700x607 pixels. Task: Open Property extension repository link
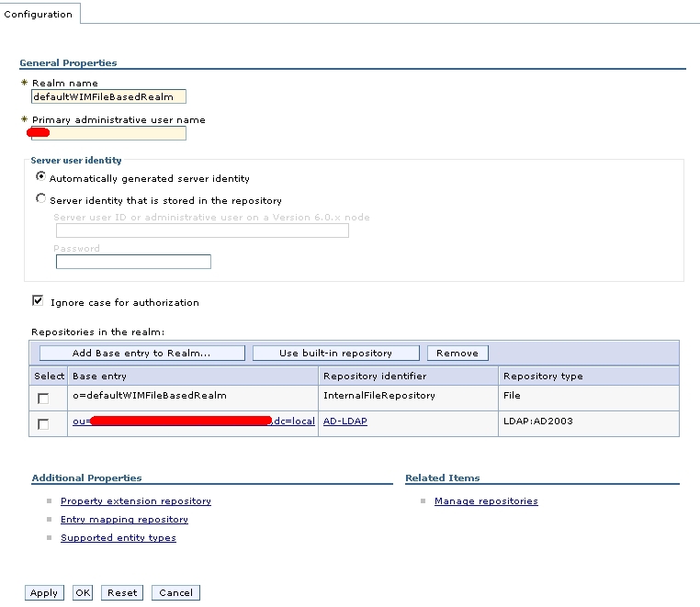[136, 501]
